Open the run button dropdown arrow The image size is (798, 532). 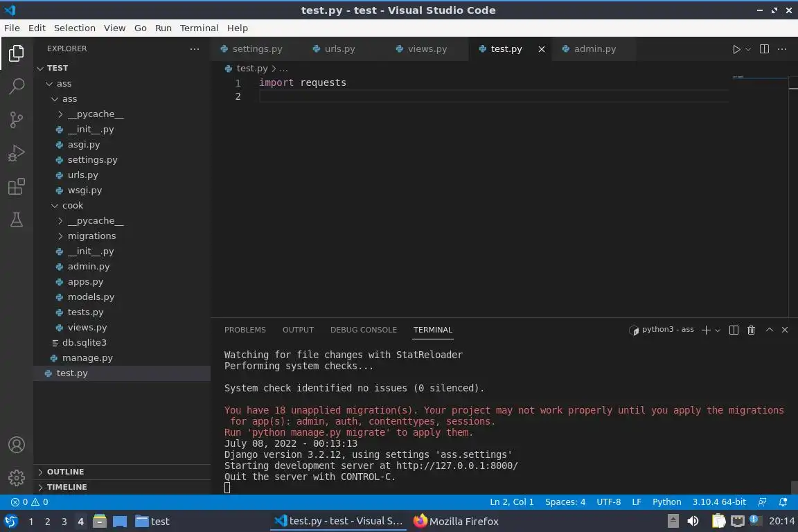748,49
